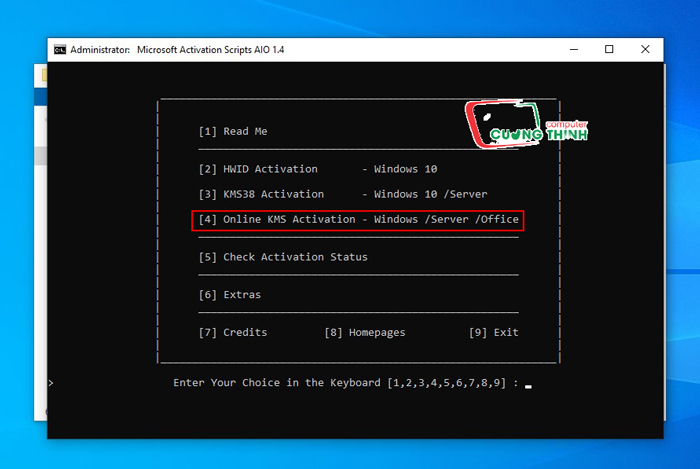700x469 pixels.
Task: Click the command prompt icon in title bar
Action: coord(60,50)
